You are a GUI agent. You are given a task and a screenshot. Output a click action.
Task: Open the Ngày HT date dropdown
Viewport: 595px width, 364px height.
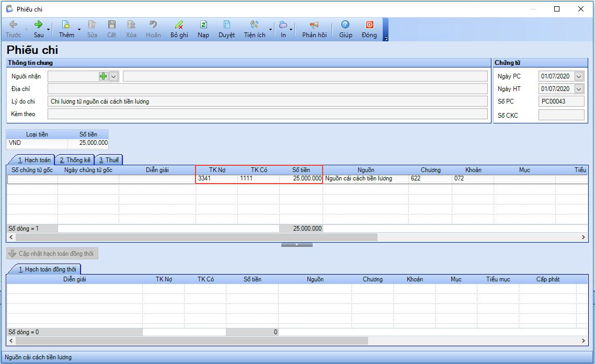579,89
